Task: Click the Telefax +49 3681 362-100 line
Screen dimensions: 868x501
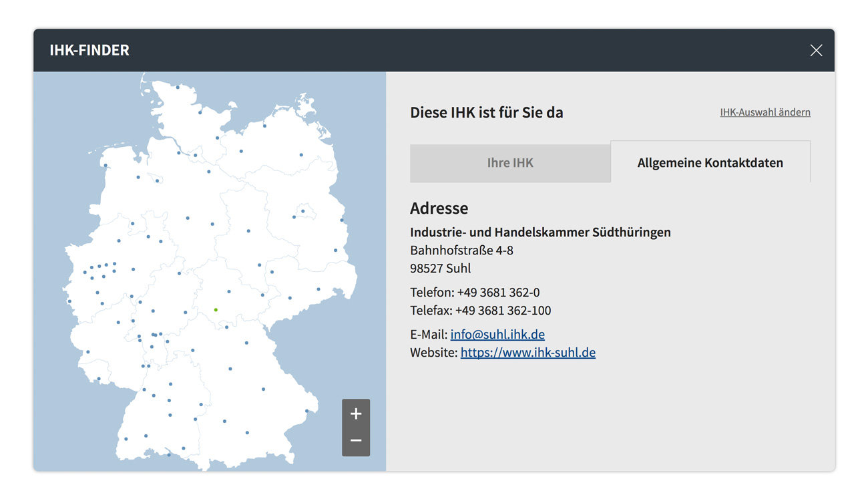Action: click(480, 310)
